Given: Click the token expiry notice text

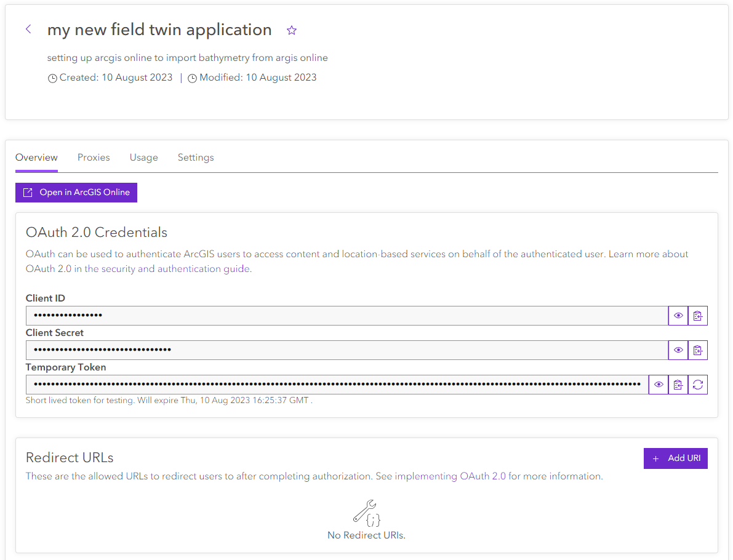Looking at the screenshot, I should click(x=169, y=401).
